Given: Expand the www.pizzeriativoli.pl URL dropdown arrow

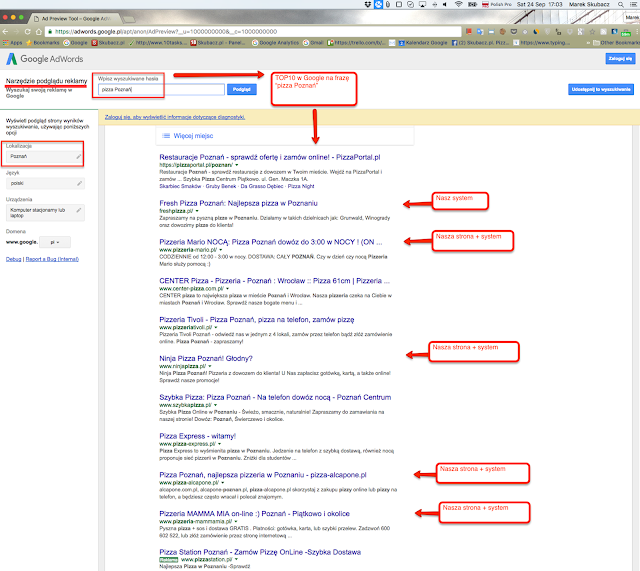Looking at the screenshot, I should tap(216, 327).
